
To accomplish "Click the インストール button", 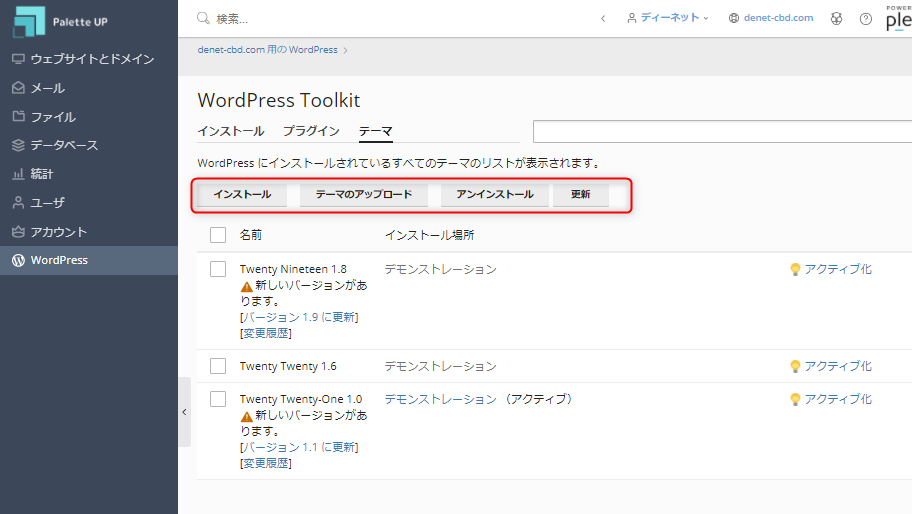I will (242, 195).
